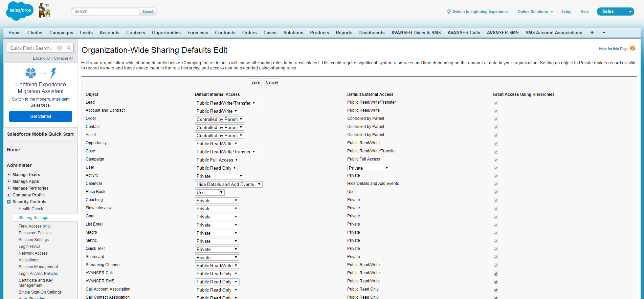The image size is (644, 299).
Task: Open the Price Book internal access dropdown
Action: (210, 192)
